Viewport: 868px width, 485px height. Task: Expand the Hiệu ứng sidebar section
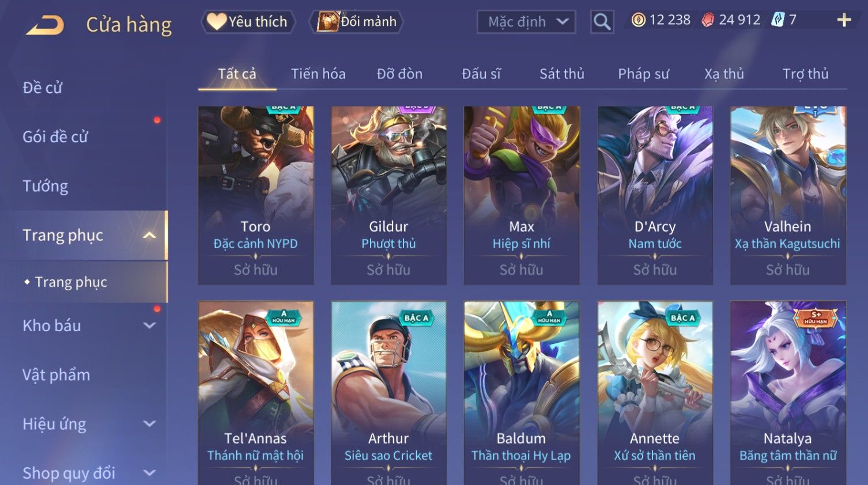(149, 424)
